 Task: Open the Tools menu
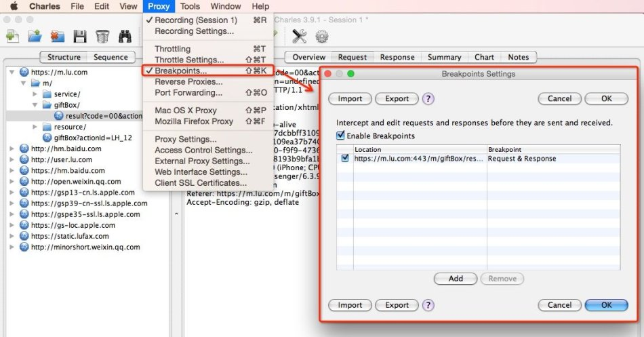(x=190, y=6)
